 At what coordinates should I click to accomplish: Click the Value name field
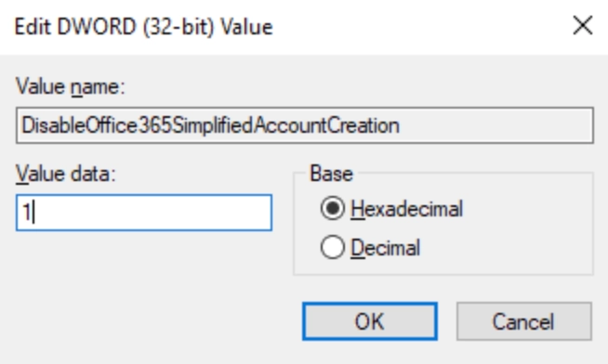305,125
